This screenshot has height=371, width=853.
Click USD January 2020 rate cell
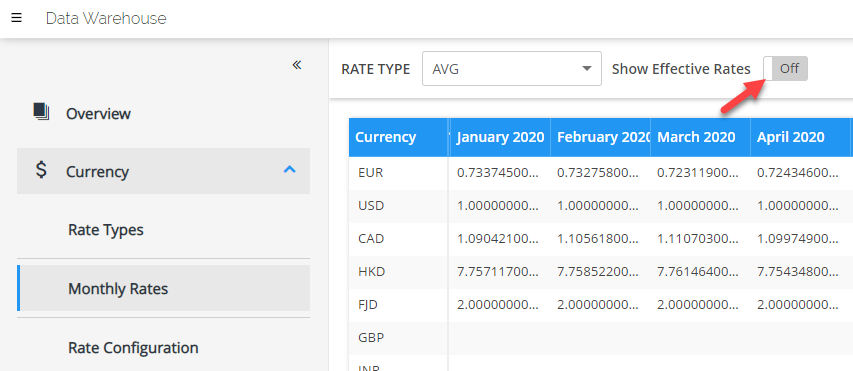pos(500,206)
